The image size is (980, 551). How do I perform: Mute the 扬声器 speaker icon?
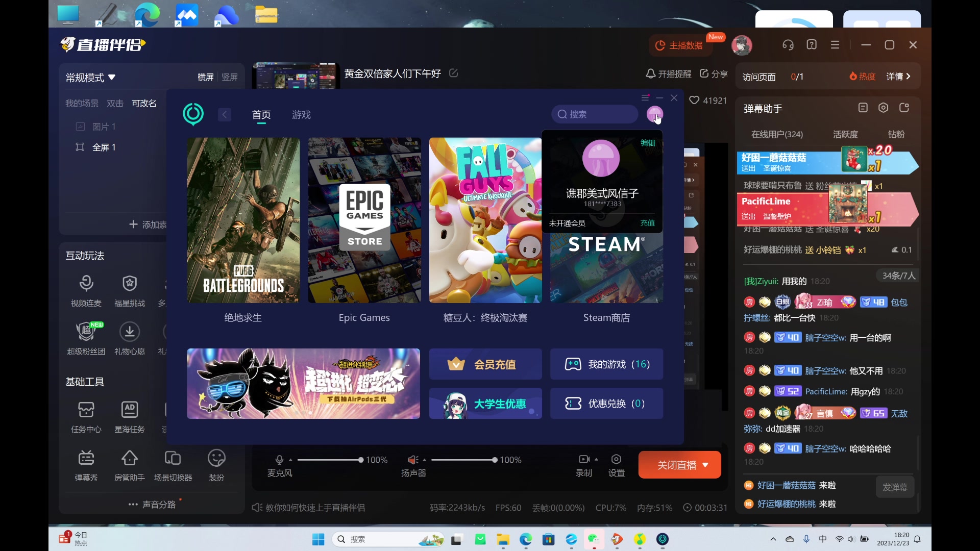point(413,460)
